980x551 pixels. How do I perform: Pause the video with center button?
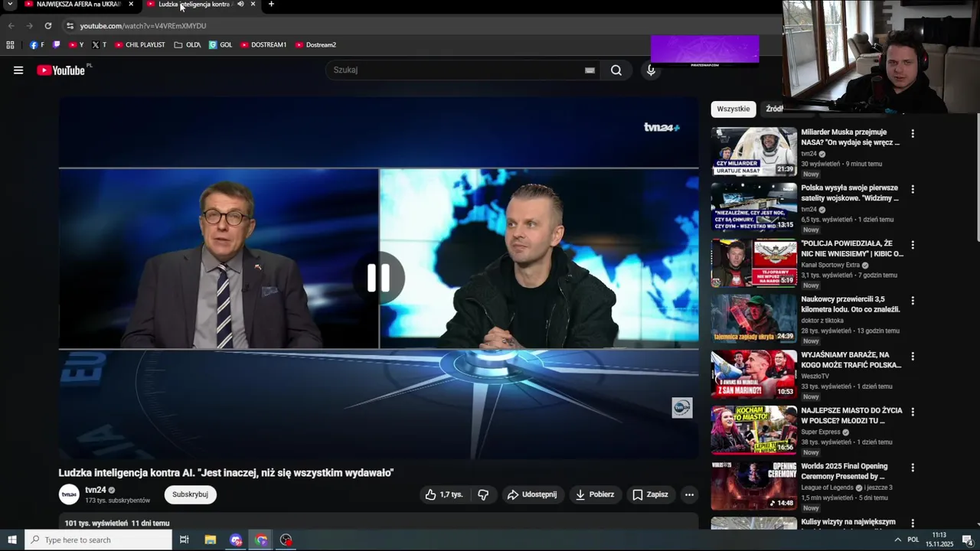tap(379, 278)
